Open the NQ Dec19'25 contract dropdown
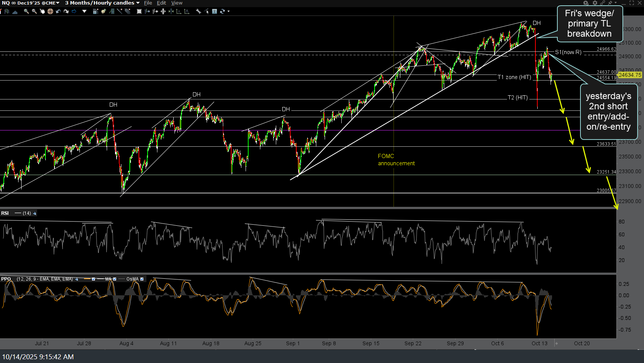 pyautogui.click(x=31, y=3)
